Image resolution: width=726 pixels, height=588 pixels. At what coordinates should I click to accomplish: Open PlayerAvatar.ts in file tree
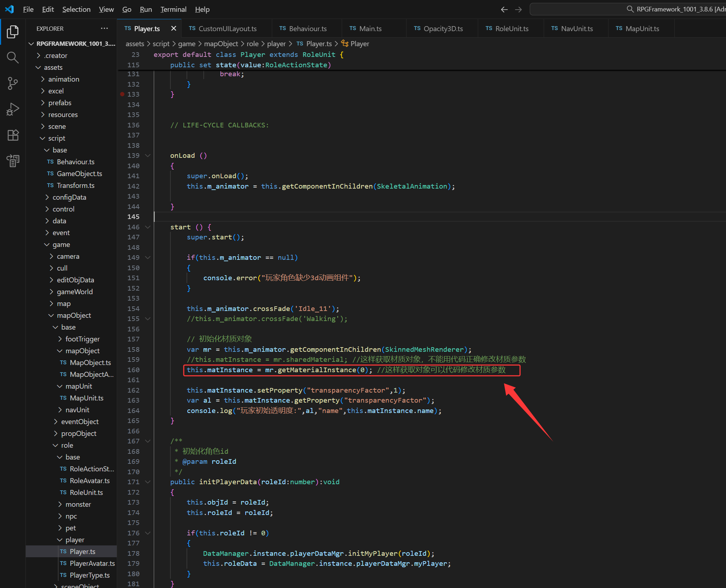[92, 563]
